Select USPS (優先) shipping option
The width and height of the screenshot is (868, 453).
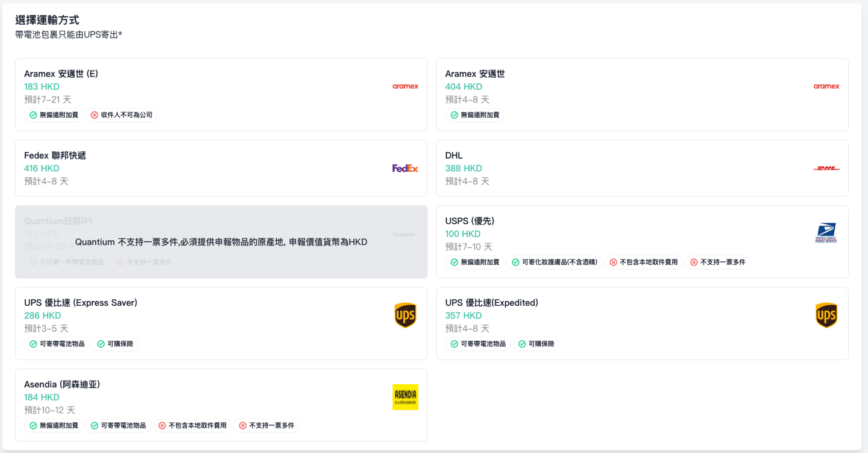tap(470, 221)
